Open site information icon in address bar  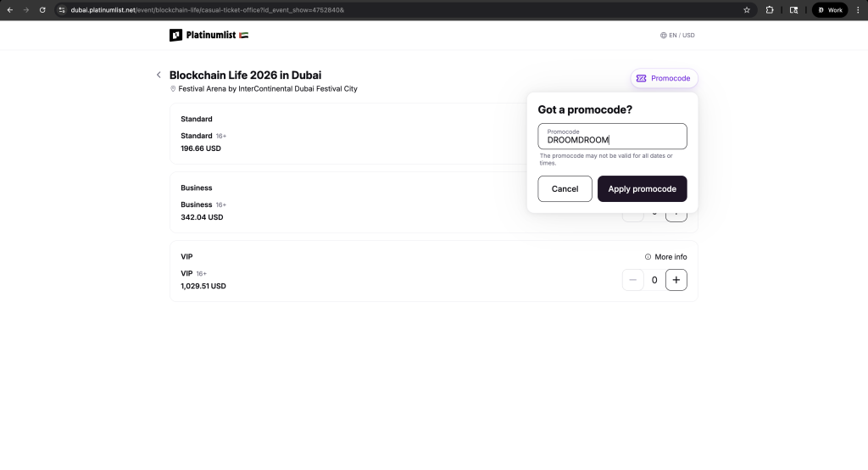[62, 10]
